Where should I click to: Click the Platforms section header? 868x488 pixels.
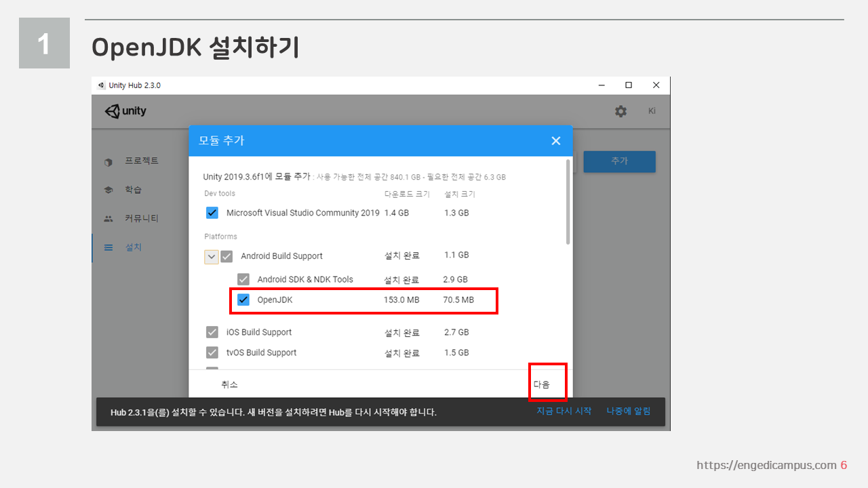coord(221,237)
